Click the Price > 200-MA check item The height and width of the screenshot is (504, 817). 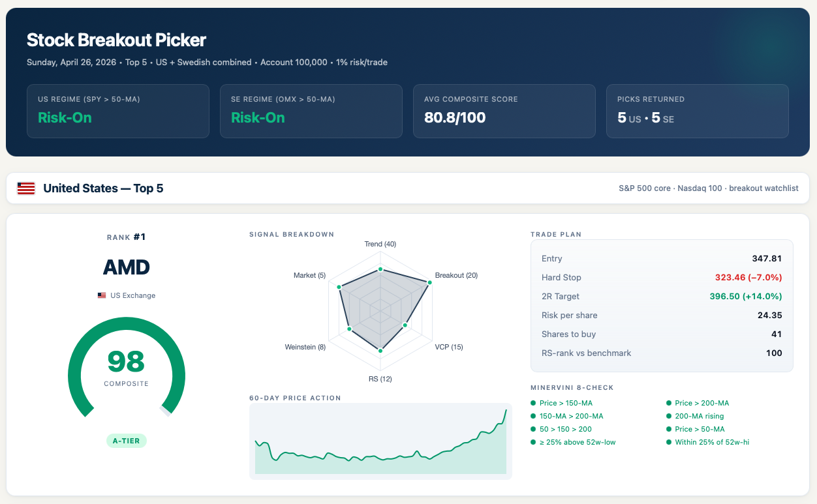pyautogui.click(x=701, y=403)
